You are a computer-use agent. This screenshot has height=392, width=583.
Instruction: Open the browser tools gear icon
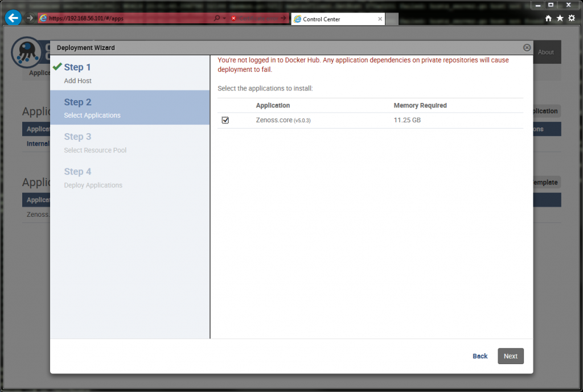pos(572,18)
